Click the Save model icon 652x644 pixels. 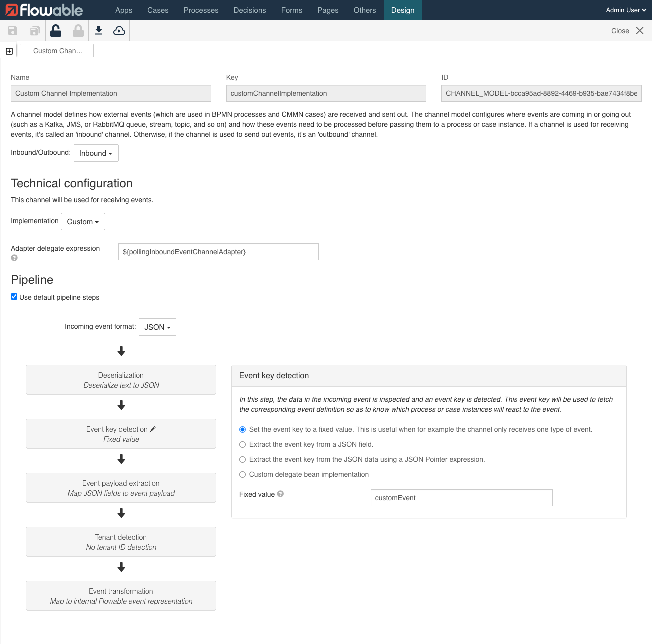(x=12, y=30)
